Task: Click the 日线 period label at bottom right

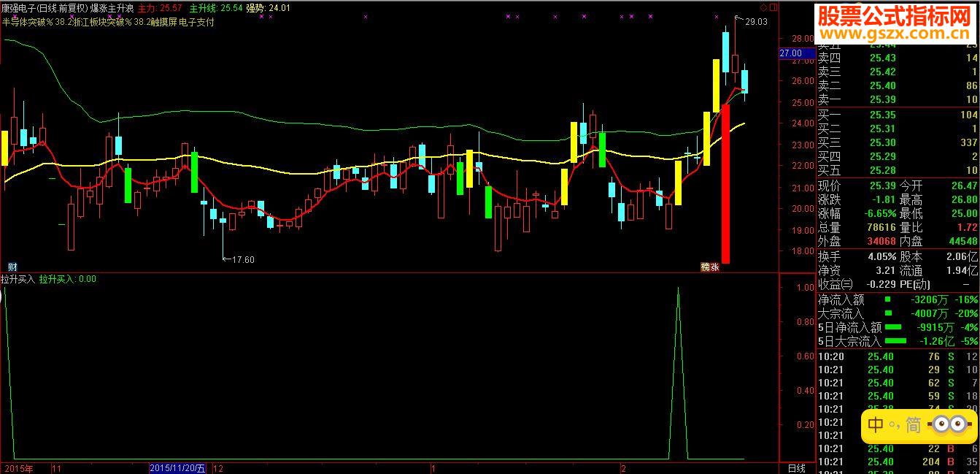Action: (x=796, y=467)
